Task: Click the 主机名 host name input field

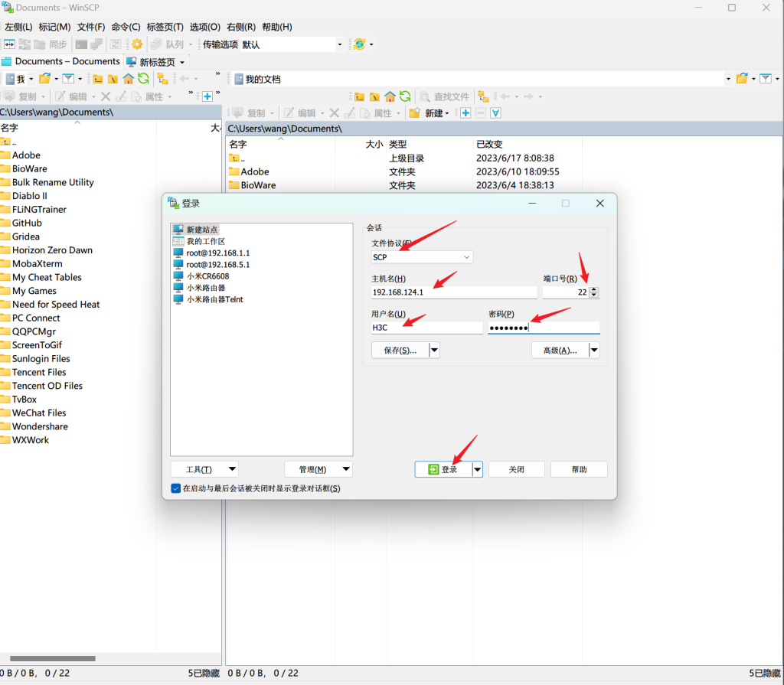Action: click(x=452, y=292)
